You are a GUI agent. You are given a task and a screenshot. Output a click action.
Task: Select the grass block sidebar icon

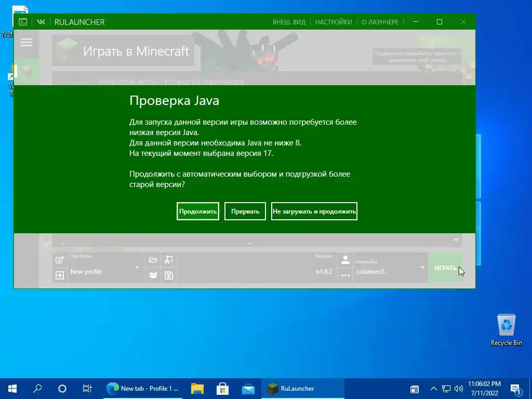click(x=26, y=72)
